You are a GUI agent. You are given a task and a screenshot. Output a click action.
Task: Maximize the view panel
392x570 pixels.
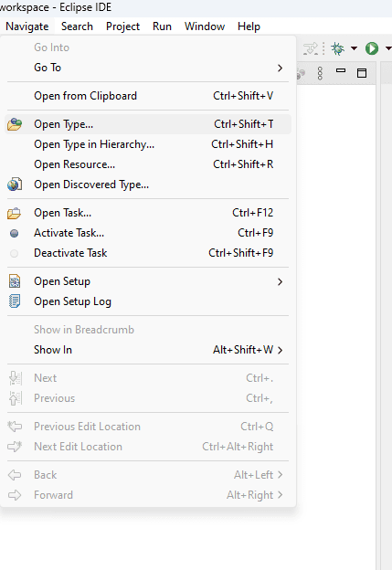(362, 73)
